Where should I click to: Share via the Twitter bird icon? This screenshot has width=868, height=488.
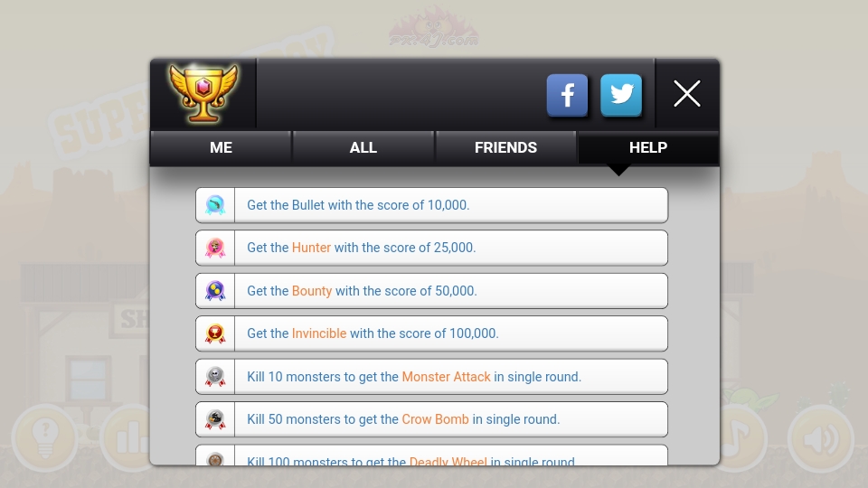point(621,95)
